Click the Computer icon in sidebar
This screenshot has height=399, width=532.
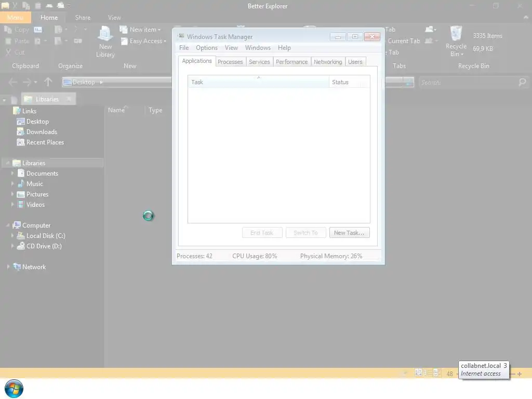click(x=17, y=225)
